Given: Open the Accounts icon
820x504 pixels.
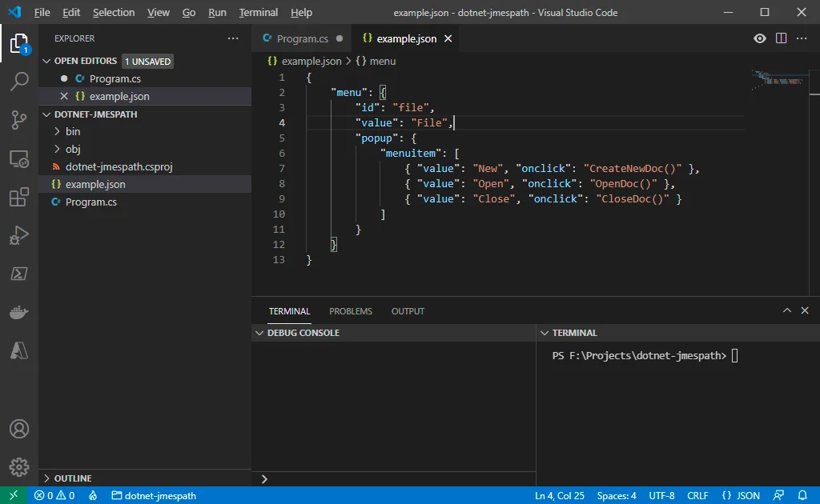Looking at the screenshot, I should point(19,430).
